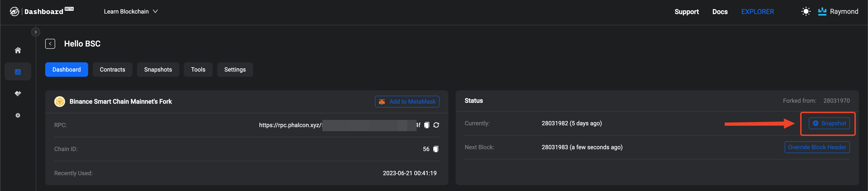Open the Tools tab
868x191 pixels.
(x=198, y=70)
